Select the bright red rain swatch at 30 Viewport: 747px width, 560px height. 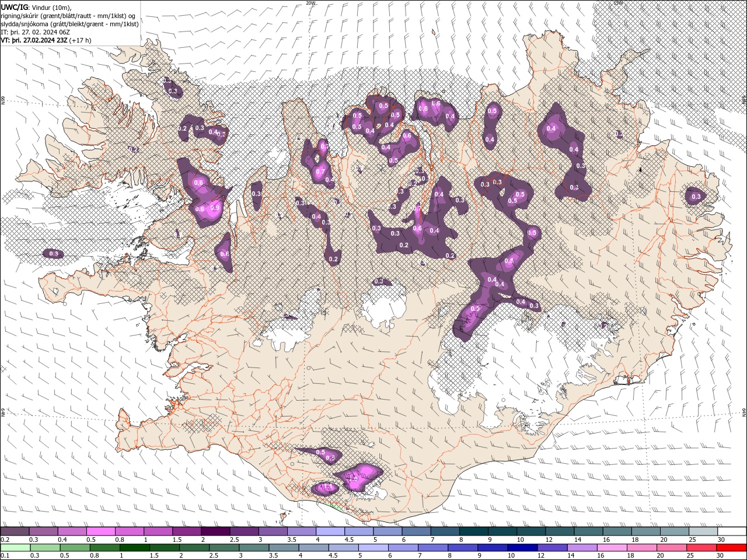[x=731, y=547]
